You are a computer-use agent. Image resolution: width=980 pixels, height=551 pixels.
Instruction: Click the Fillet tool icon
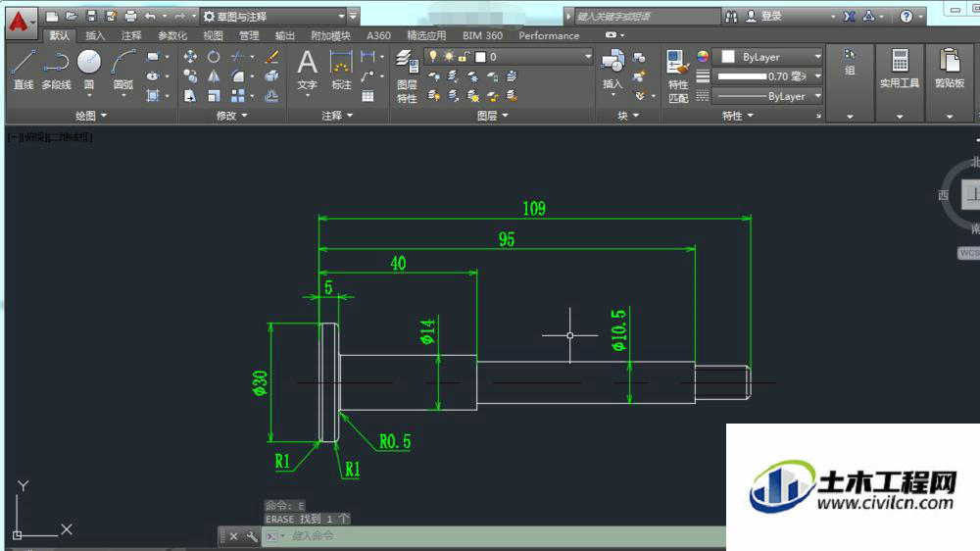(x=237, y=76)
